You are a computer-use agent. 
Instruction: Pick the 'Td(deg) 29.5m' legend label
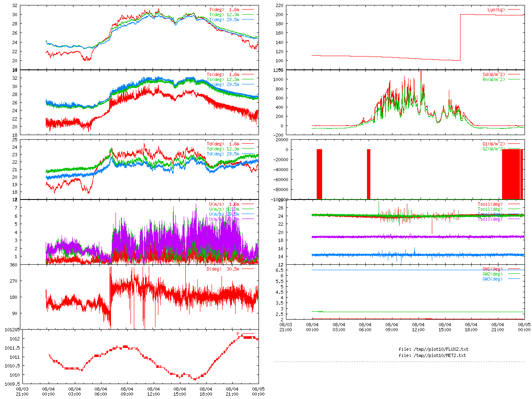coord(223,154)
